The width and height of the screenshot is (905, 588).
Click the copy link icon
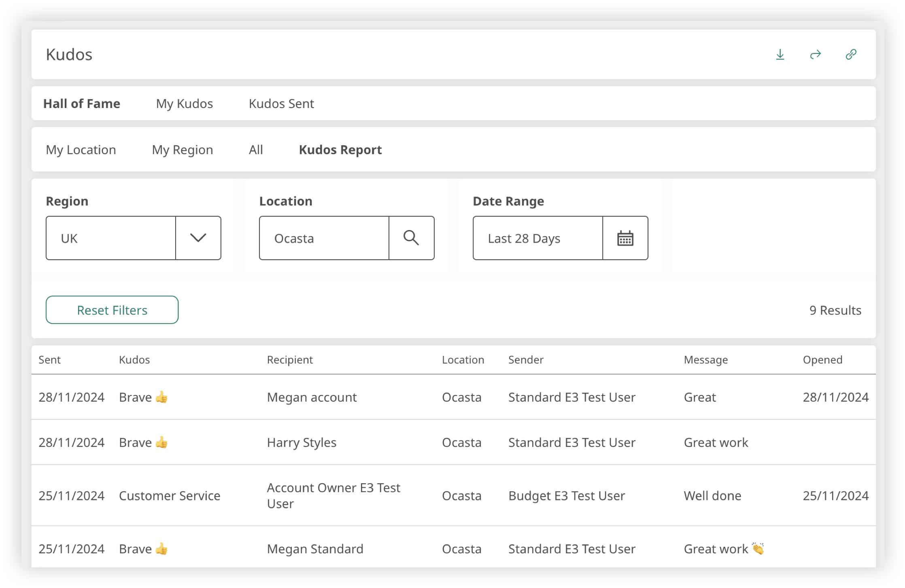click(x=851, y=55)
